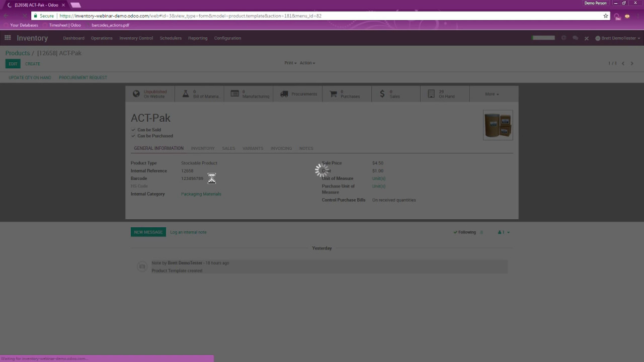The height and width of the screenshot is (362, 644).
Task: Go to next record arrow
Action: pos(632,63)
